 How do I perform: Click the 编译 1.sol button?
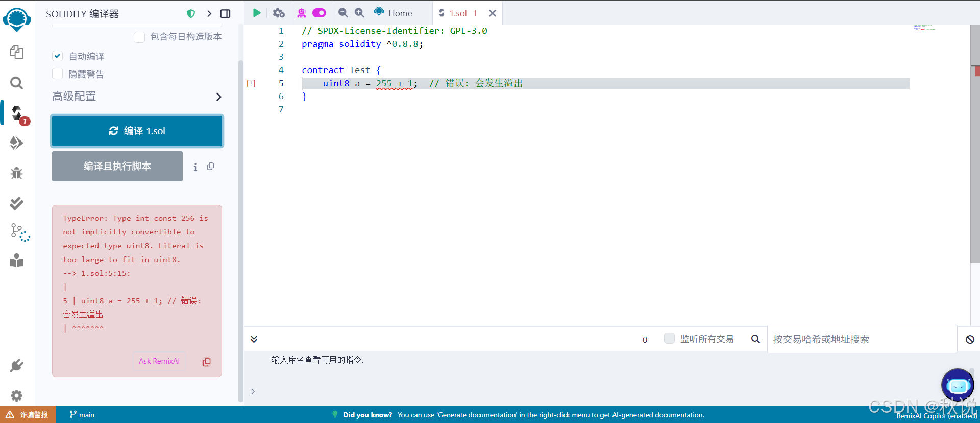click(137, 131)
